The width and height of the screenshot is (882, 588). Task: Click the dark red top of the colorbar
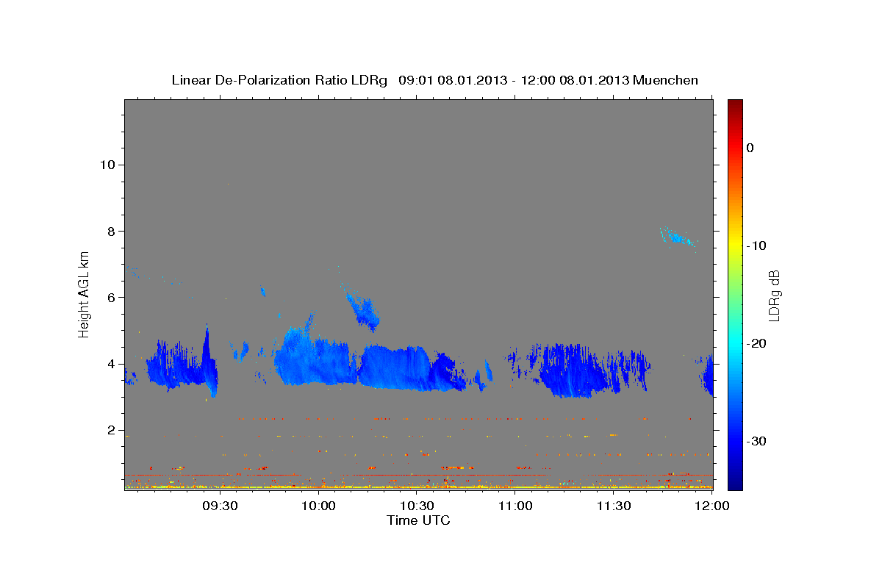tap(735, 104)
